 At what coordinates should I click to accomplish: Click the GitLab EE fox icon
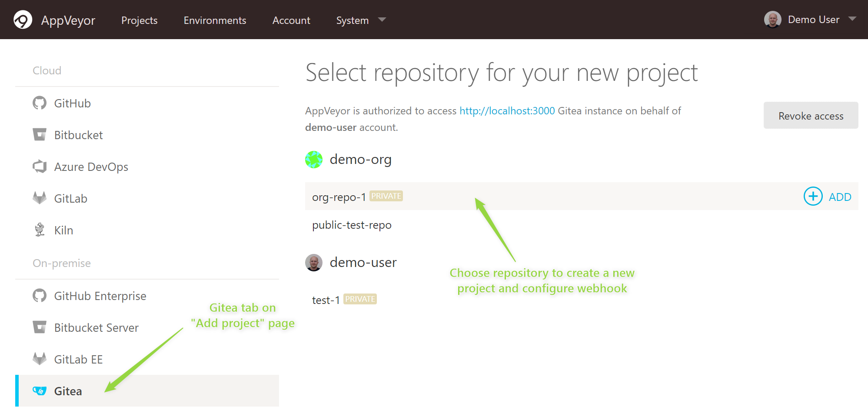point(40,359)
